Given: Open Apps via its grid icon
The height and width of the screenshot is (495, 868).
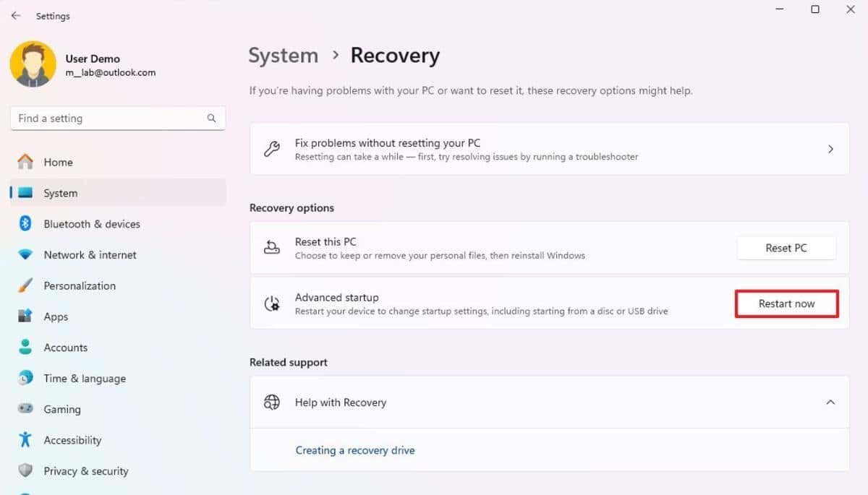Looking at the screenshot, I should click(25, 317).
